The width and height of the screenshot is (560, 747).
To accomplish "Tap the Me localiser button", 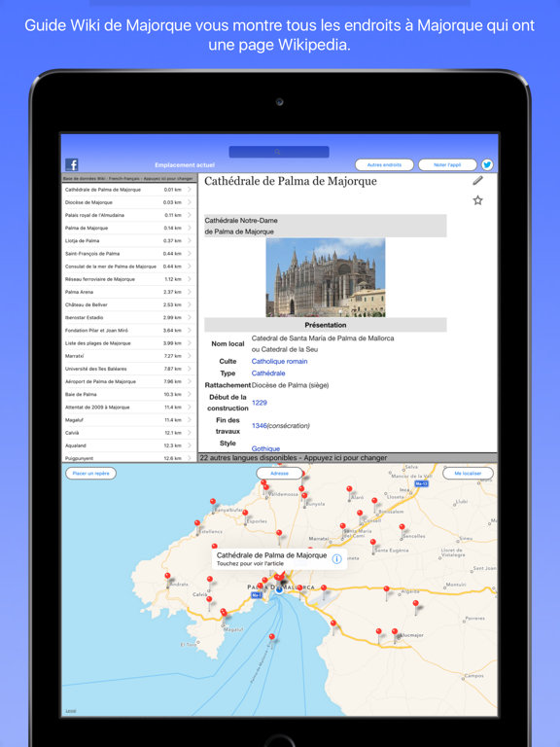I will (x=468, y=474).
